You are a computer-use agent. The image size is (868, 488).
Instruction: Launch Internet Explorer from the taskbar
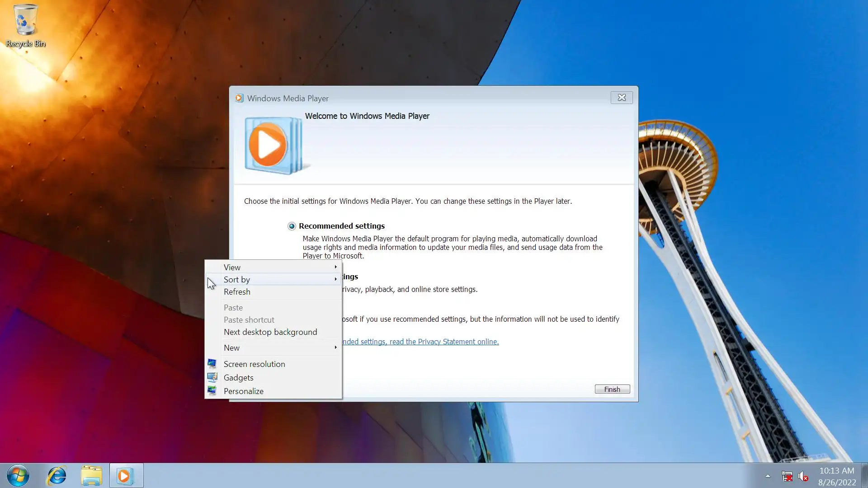coord(57,475)
